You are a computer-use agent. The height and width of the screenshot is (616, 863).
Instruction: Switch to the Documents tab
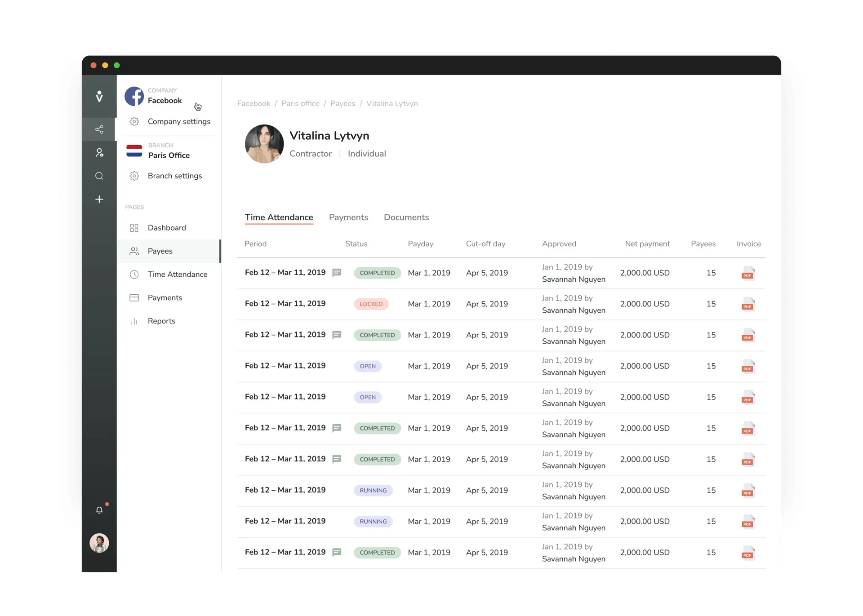pyautogui.click(x=406, y=217)
